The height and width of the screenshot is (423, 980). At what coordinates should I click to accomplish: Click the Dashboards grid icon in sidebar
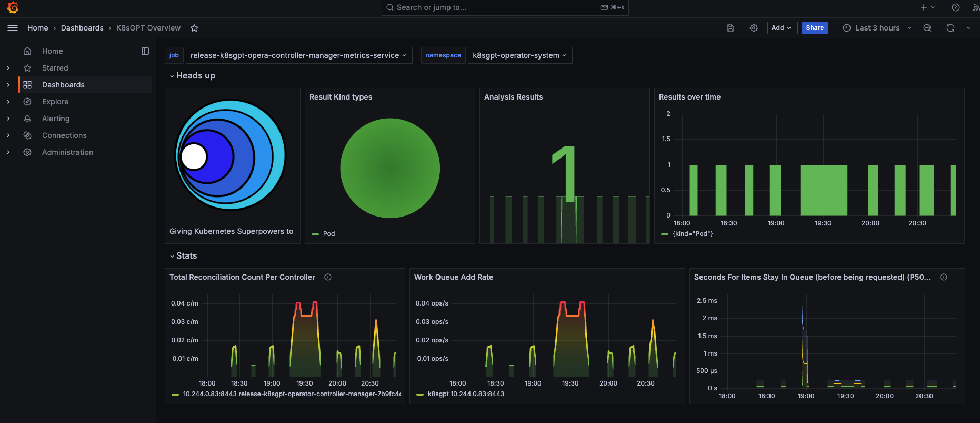point(27,85)
